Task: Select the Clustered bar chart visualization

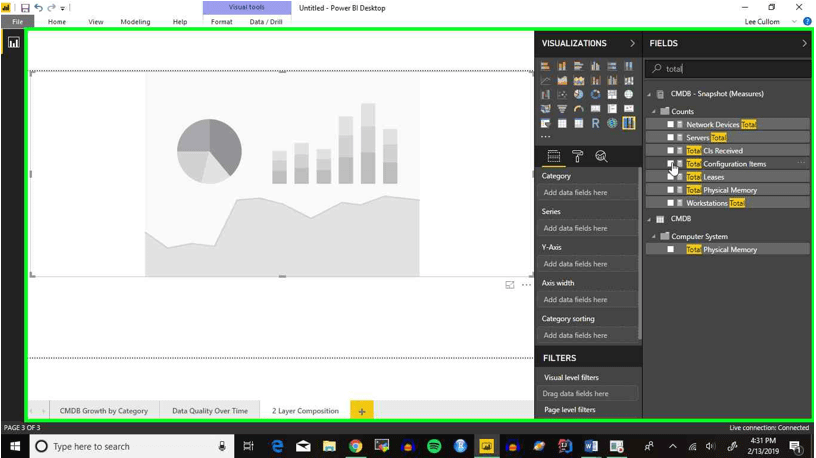Action: pyautogui.click(x=579, y=66)
